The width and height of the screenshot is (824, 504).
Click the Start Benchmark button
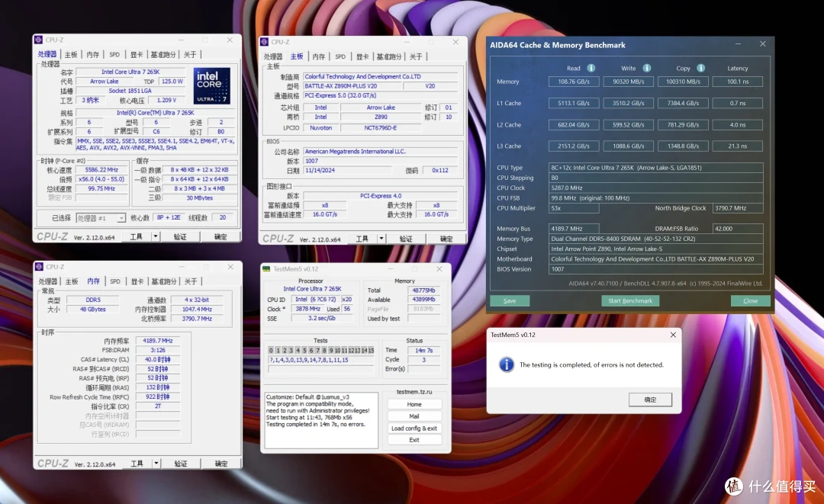[x=630, y=301]
